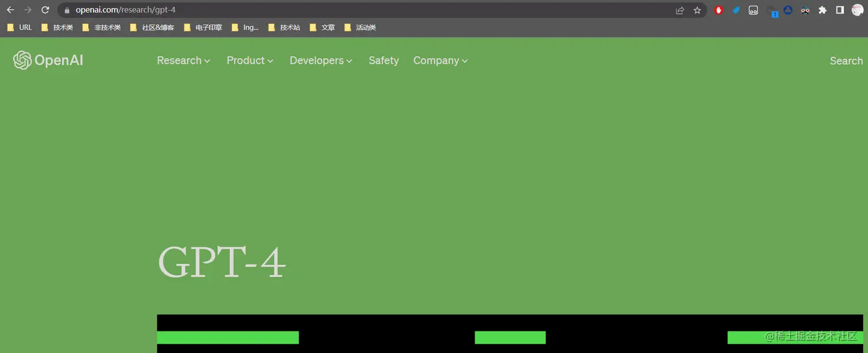Open the 文章 bookmark folder
The width and height of the screenshot is (868, 353).
[322, 28]
